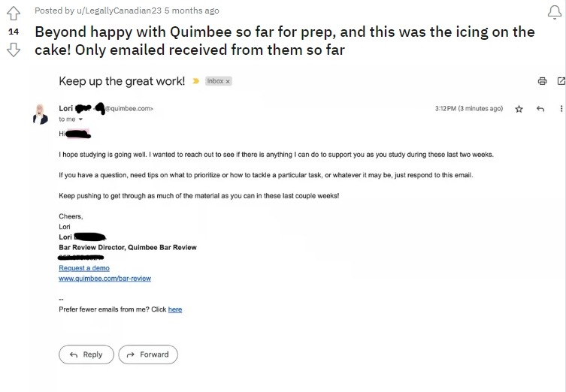566x392 pixels.
Task: Click 'here' to get fewer emails
Action: [x=175, y=309]
